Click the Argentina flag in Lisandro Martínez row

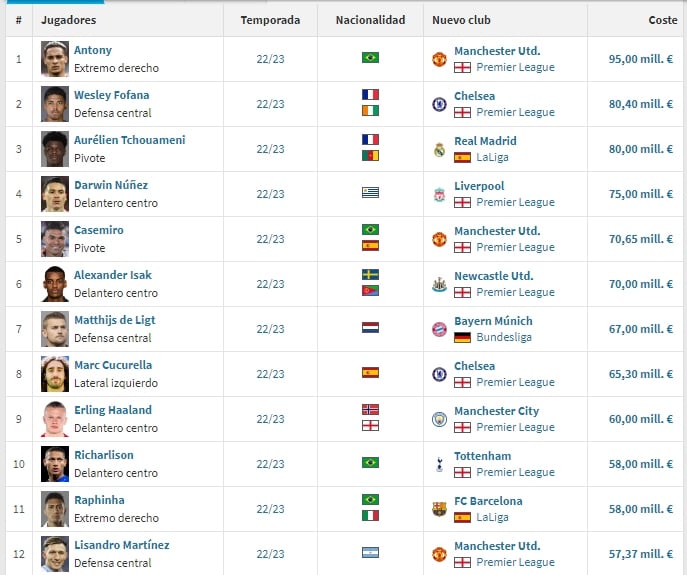370,552
